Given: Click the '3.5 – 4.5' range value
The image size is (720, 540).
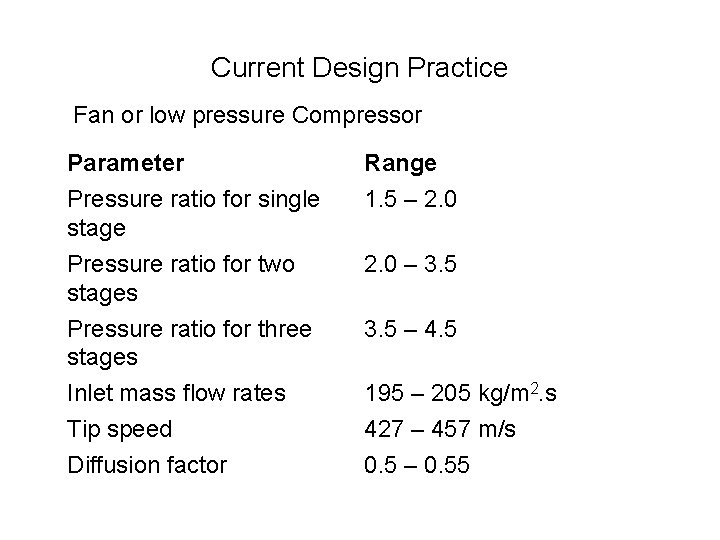Looking at the screenshot, I should (x=411, y=330).
